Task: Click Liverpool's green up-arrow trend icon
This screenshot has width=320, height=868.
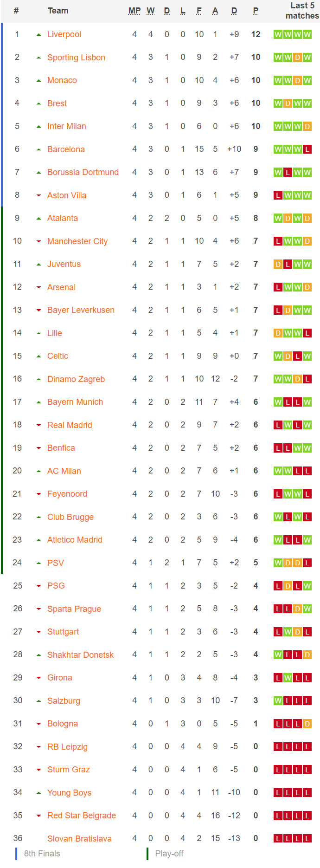Action: (38, 35)
